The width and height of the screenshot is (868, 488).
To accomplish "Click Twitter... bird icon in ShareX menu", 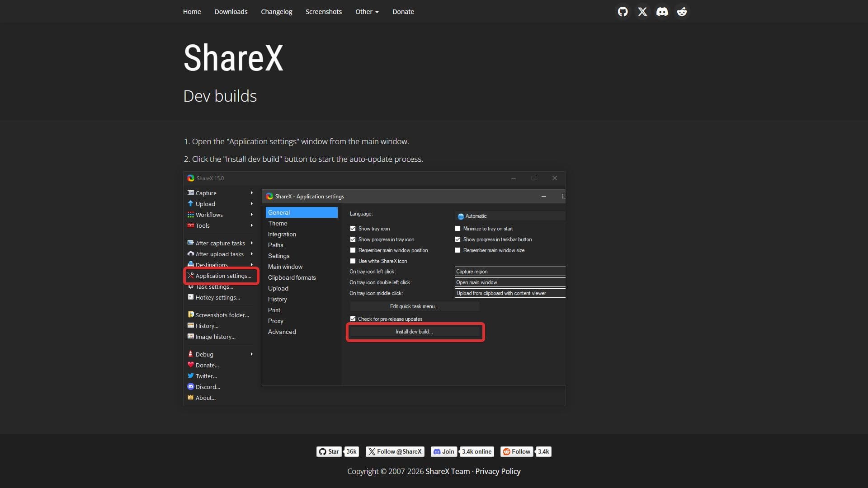I will coord(191,375).
